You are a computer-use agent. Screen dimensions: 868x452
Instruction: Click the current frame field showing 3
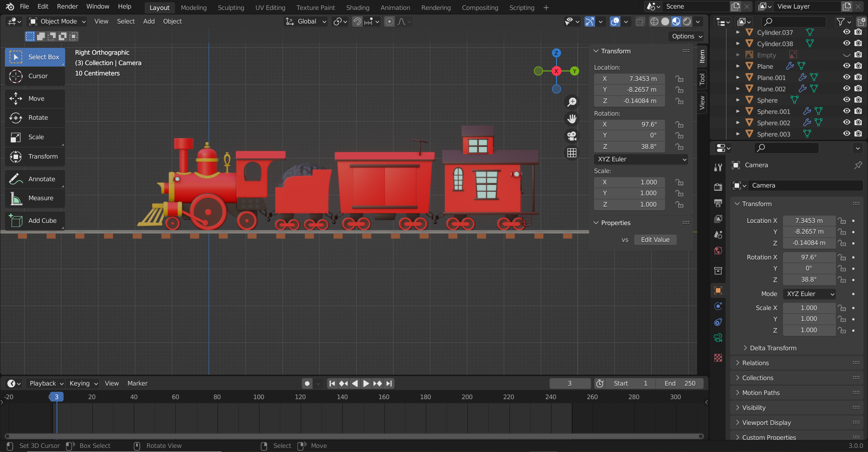(x=570, y=383)
